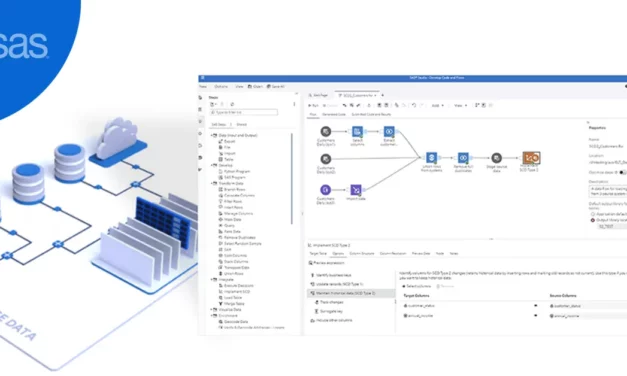The width and height of the screenshot is (627, 376).
Task: Click the Description text box in Properties
Action: [608, 191]
